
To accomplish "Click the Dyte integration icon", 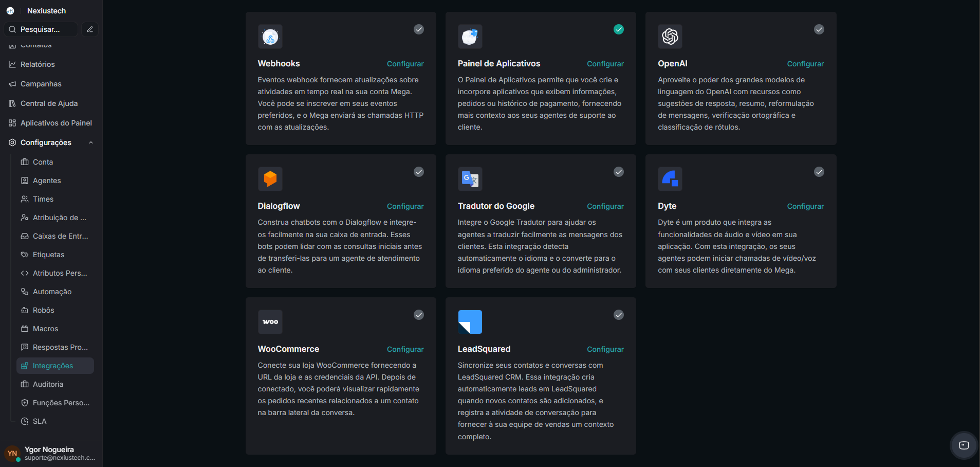I will coord(670,178).
